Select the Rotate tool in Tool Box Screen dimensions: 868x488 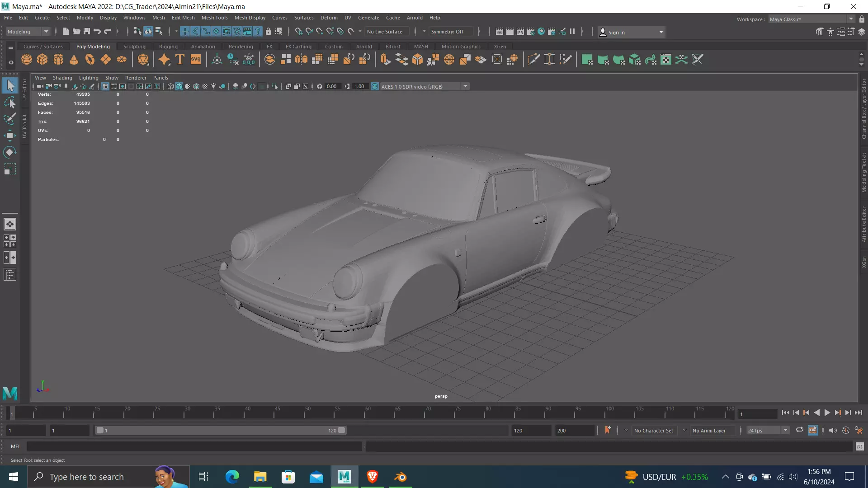(10, 152)
